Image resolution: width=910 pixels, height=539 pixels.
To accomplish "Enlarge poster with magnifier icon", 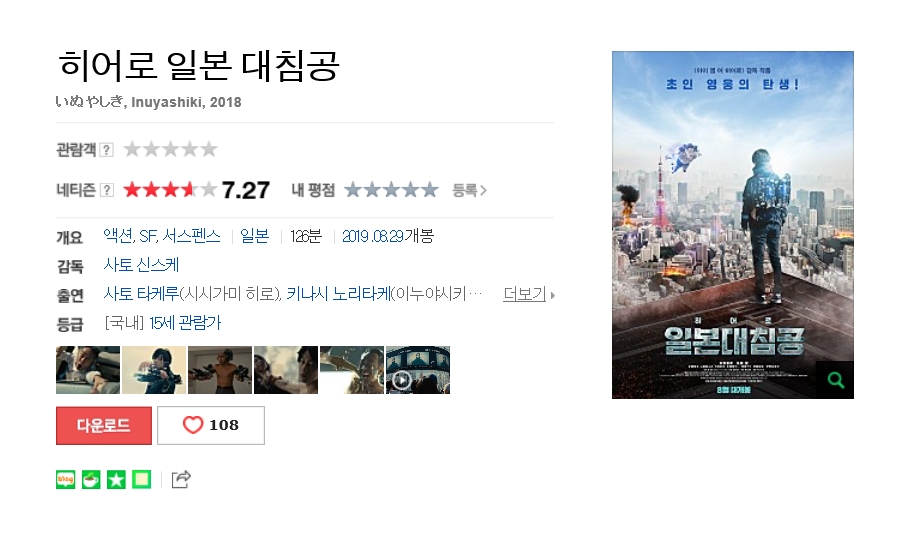I will pos(835,380).
